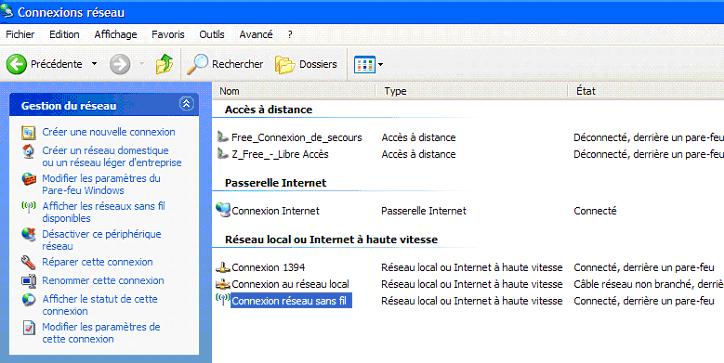Open the Avancé menu
Viewport: 724px width, 363px height.
click(256, 35)
